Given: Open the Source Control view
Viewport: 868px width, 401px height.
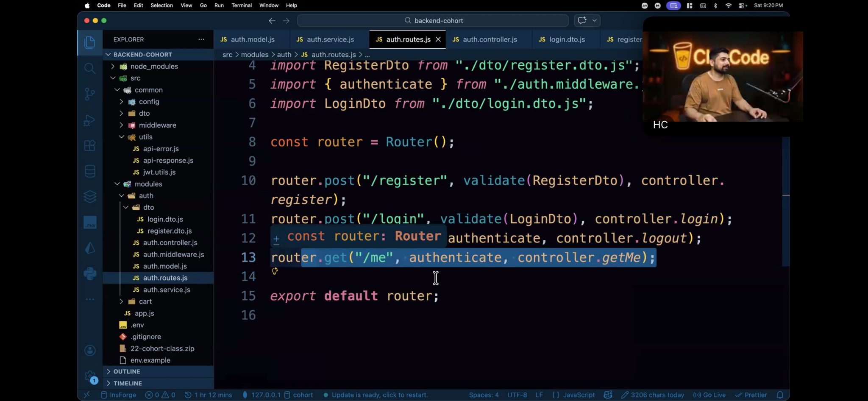Looking at the screenshot, I should coord(89,94).
